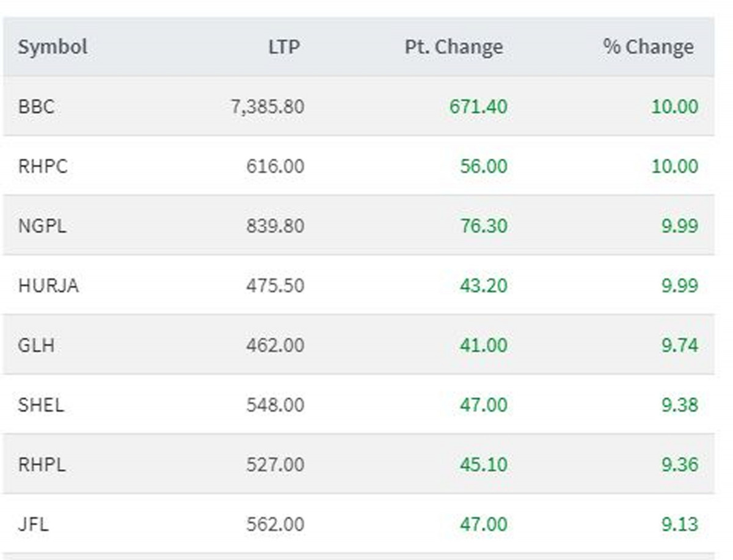Open the JFL stock symbol
Screen dimensions: 733x560
tap(33, 525)
